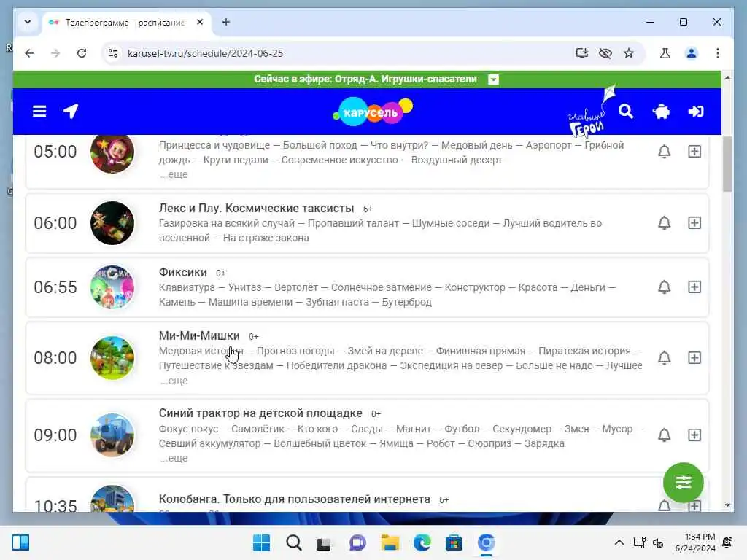Open the Главные Герои kite banner
Screen dimensions: 747x560
[591, 112]
